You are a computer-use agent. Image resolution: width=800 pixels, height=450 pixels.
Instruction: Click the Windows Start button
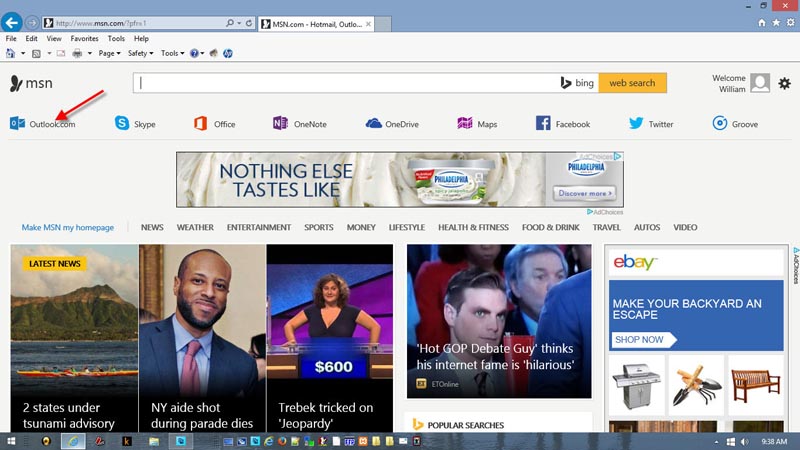point(11,441)
